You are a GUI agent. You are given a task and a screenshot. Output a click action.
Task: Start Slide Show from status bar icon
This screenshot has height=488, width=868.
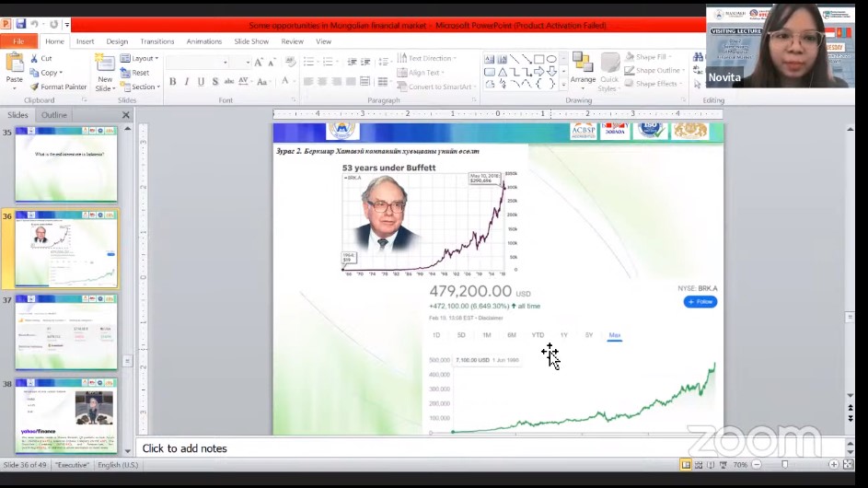(x=723, y=465)
